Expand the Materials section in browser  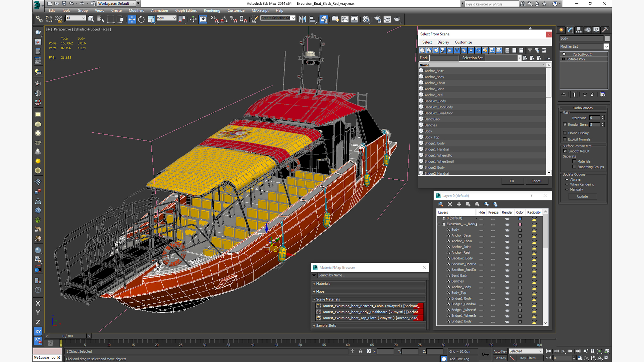click(315, 283)
